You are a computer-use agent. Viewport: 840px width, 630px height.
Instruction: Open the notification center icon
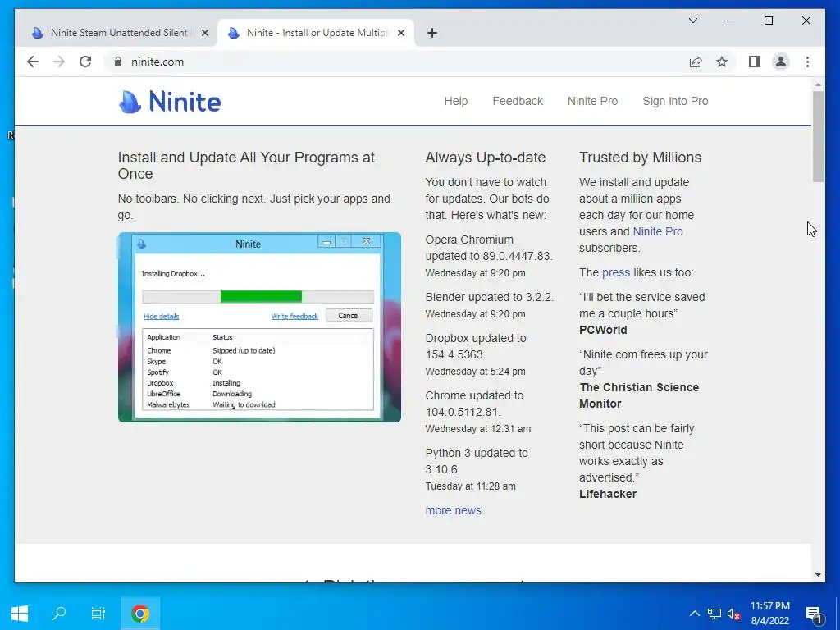814,614
